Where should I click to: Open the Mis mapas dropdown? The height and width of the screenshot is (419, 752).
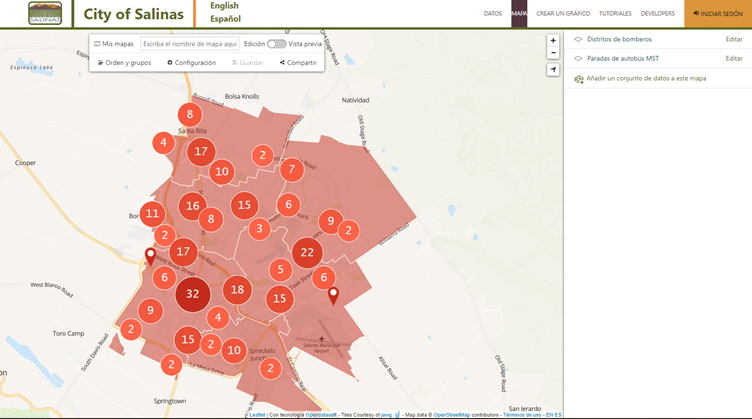[114, 44]
